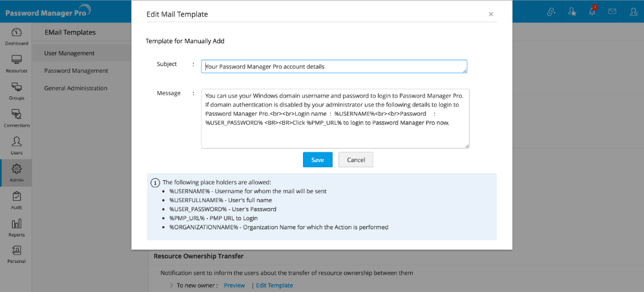The image size is (644, 292).
Task: Open Connections from the sidebar
Action: [17, 118]
